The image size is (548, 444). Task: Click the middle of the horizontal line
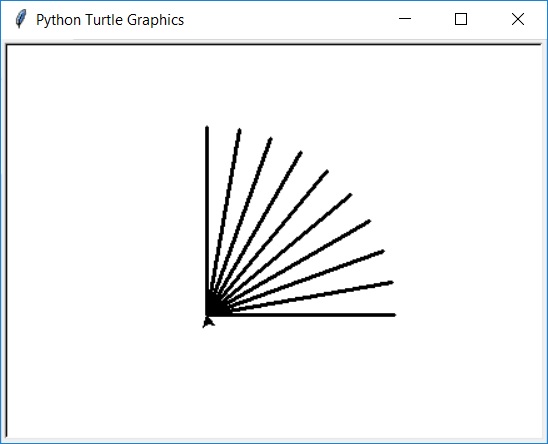[301, 315]
